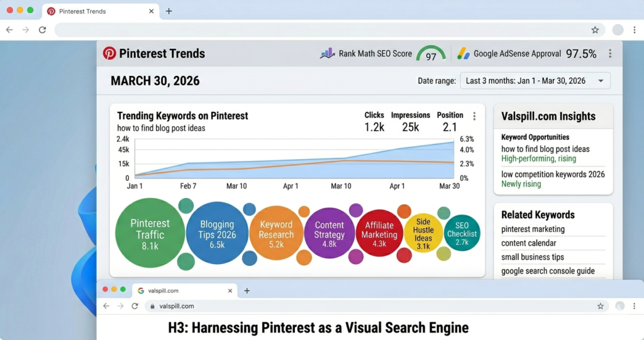This screenshot has width=644, height=340.
Task: Reload the valspill.com window page
Action: tap(135, 306)
